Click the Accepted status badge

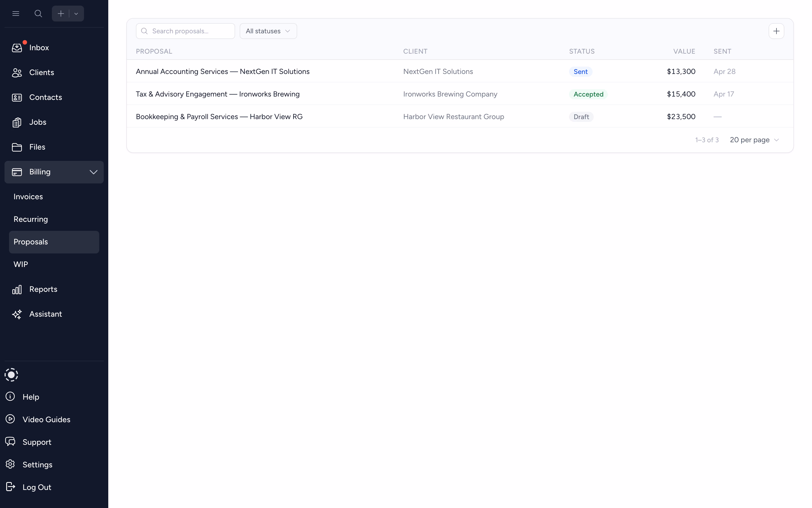[x=588, y=95]
